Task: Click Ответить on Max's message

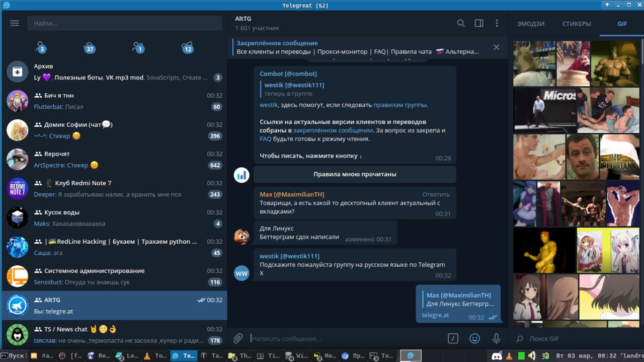Action: [x=436, y=194]
